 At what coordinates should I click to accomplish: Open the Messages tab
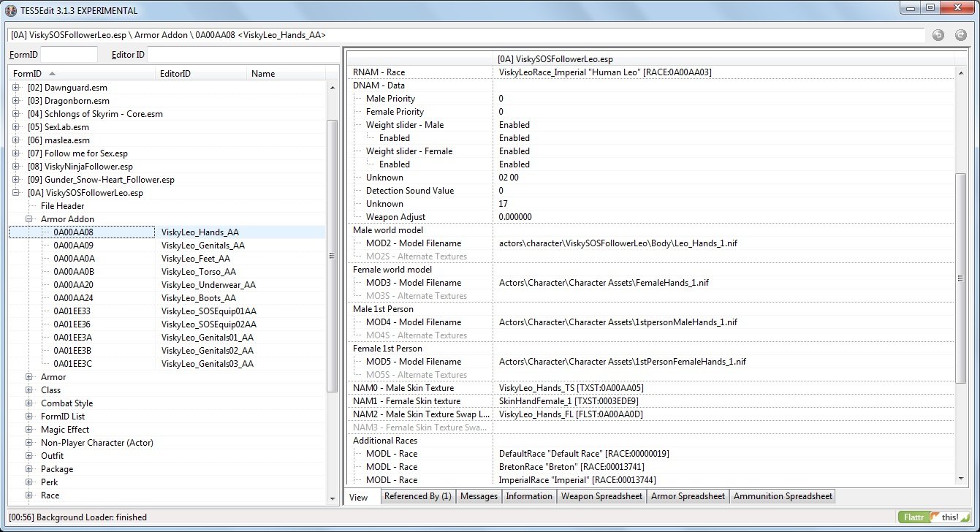point(479,496)
